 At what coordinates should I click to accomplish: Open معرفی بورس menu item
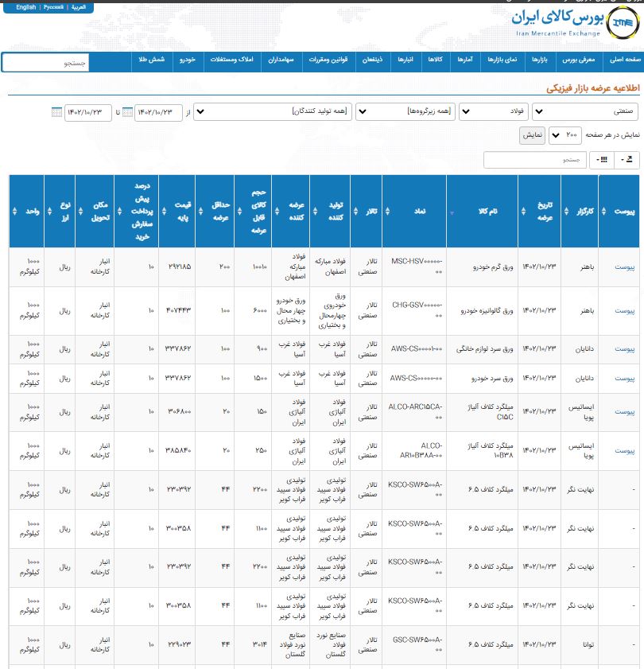[x=579, y=60]
